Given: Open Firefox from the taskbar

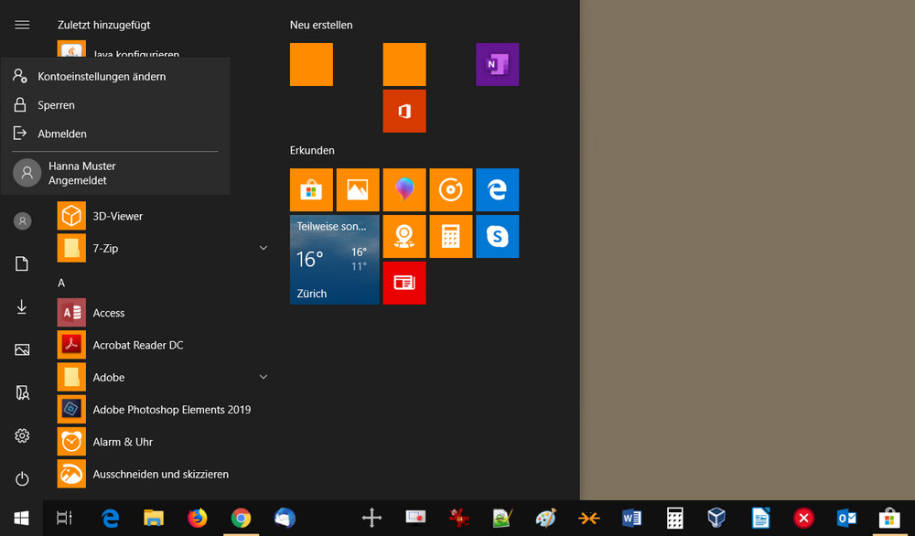Looking at the screenshot, I should click(x=197, y=518).
